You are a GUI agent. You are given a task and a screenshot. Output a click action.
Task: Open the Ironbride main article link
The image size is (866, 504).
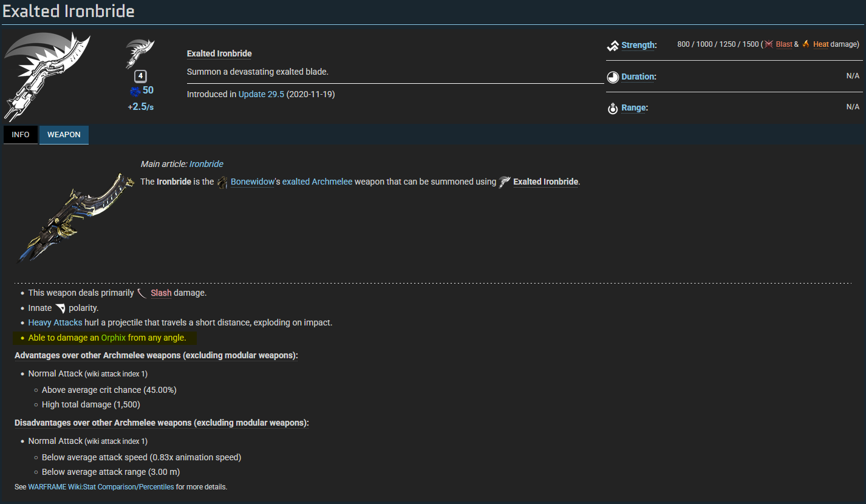(206, 164)
